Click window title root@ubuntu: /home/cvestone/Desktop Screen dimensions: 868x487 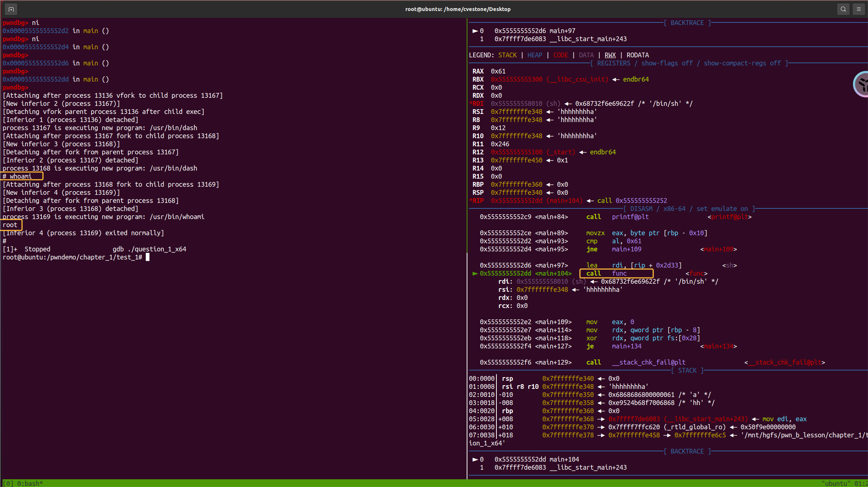458,9
